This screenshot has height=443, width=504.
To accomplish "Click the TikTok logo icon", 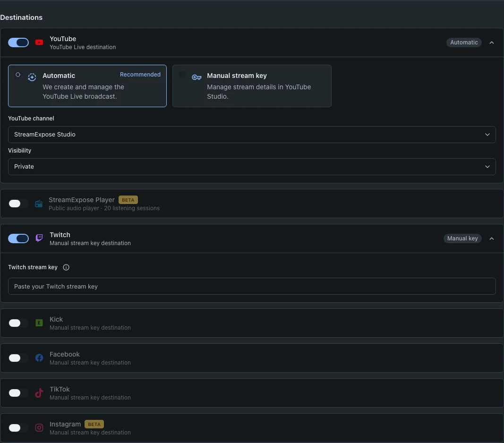I will click(x=39, y=393).
